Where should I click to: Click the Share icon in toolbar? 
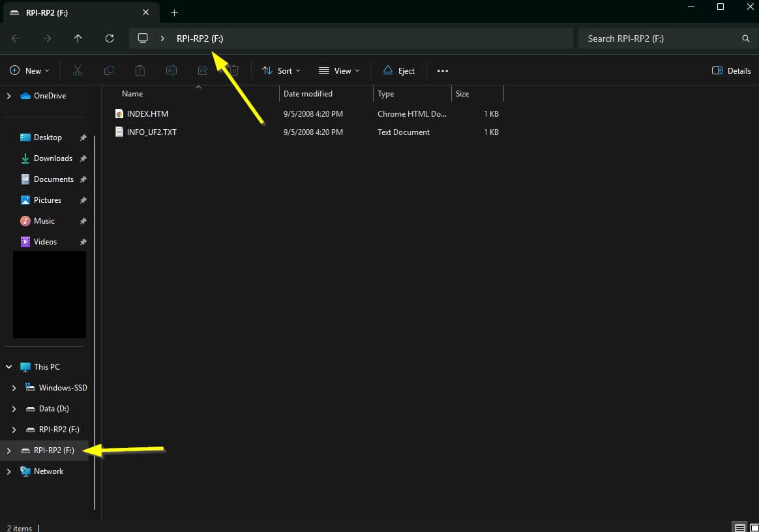point(203,70)
